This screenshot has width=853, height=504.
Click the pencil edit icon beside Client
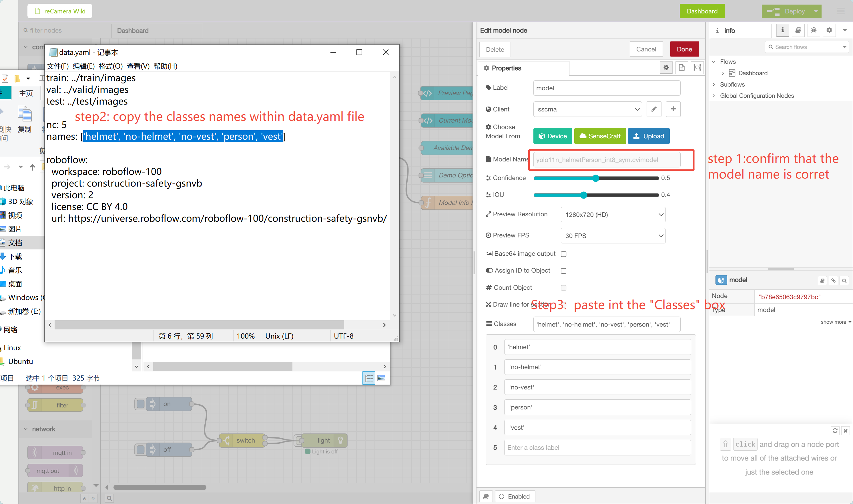pyautogui.click(x=653, y=109)
